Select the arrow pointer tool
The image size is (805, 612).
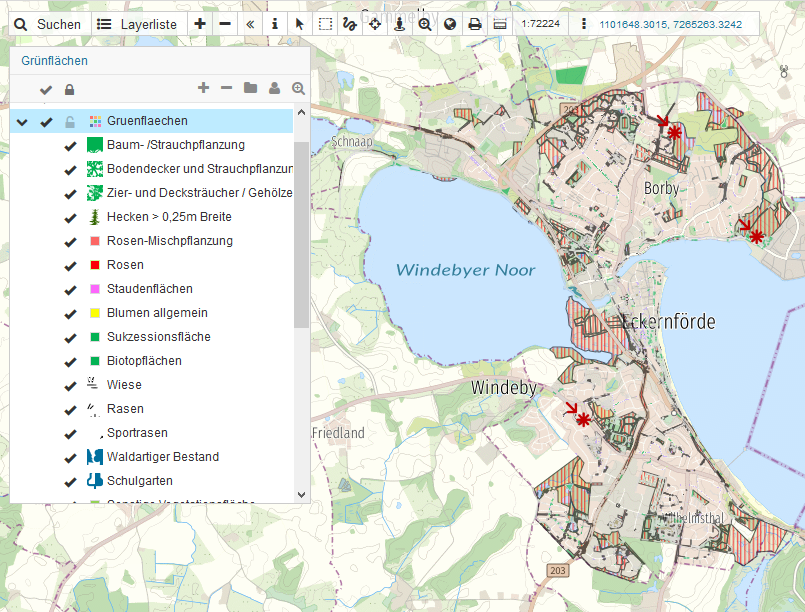pos(300,23)
